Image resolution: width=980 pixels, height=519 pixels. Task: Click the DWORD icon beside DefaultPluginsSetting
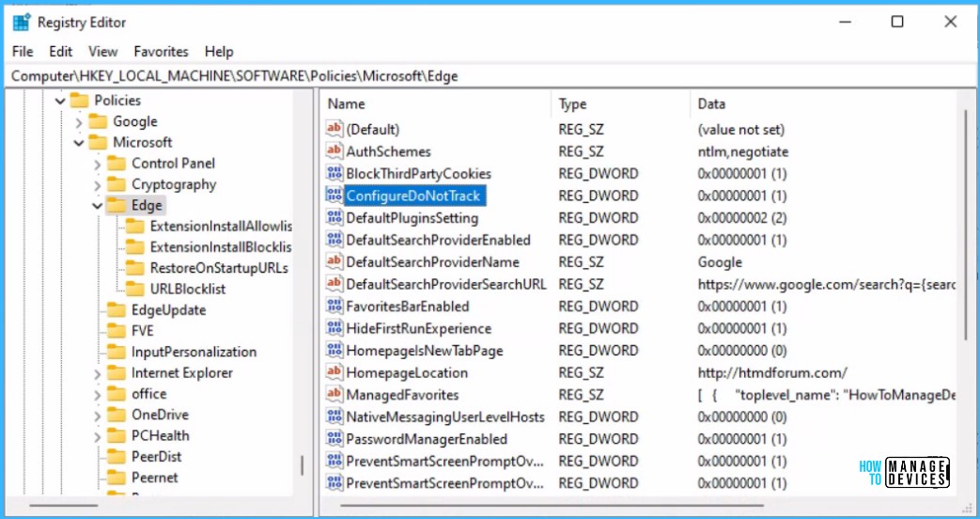coord(334,217)
